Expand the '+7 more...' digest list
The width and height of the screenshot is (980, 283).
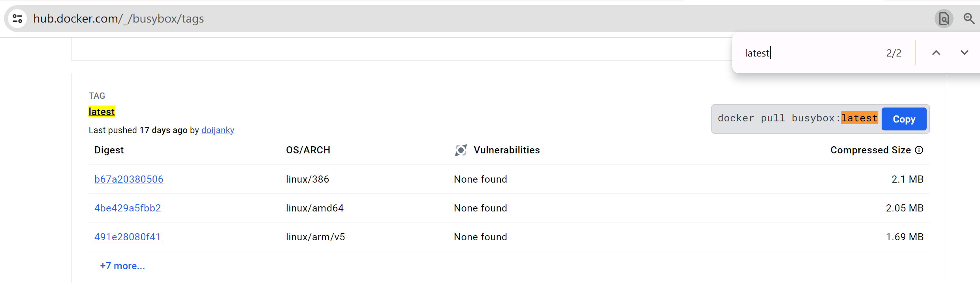pyautogui.click(x=122, y=266)
